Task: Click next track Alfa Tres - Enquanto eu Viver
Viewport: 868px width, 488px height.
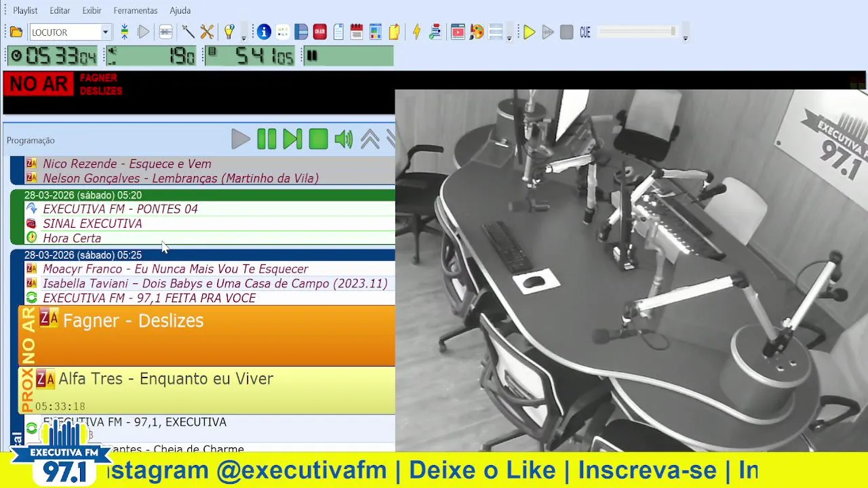Action: coord(207,390)
